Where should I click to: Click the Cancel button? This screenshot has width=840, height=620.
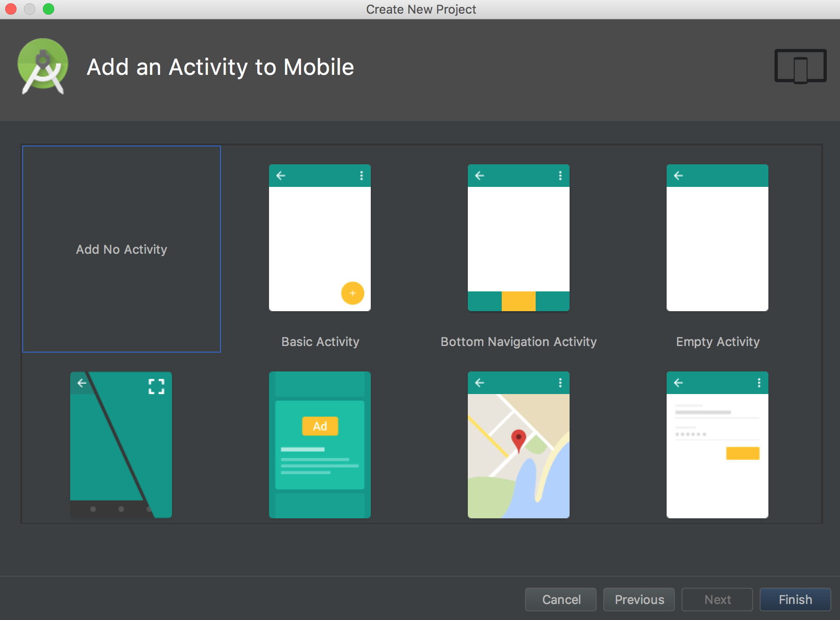point(561,599)
